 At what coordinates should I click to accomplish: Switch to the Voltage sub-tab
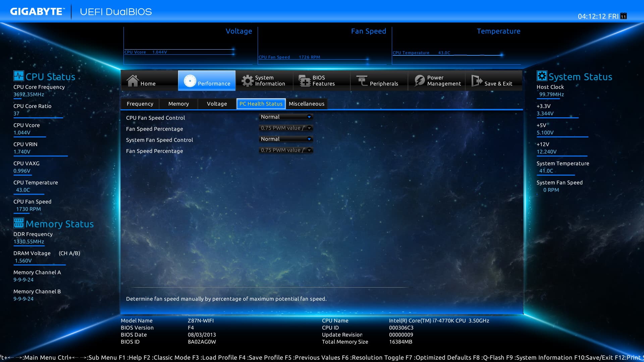[217, 104]
